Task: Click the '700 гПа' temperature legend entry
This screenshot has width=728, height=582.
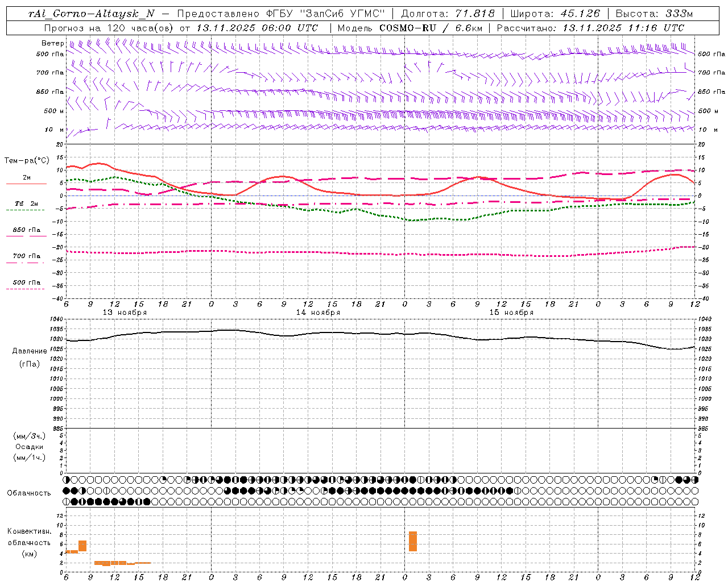Action: point(27,256)
